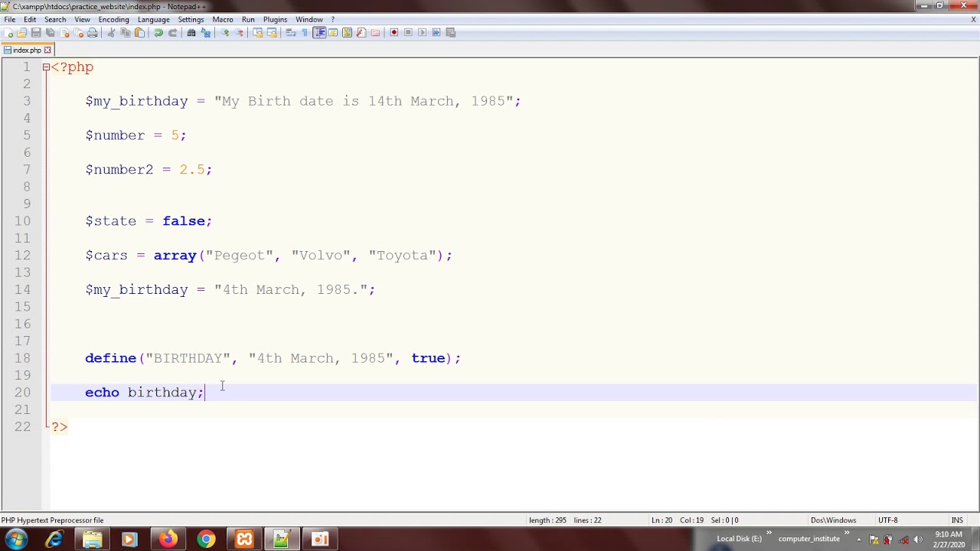Click the user-defined language dialog icon
The image size is (980, 551).
click(x=333, y=32)
